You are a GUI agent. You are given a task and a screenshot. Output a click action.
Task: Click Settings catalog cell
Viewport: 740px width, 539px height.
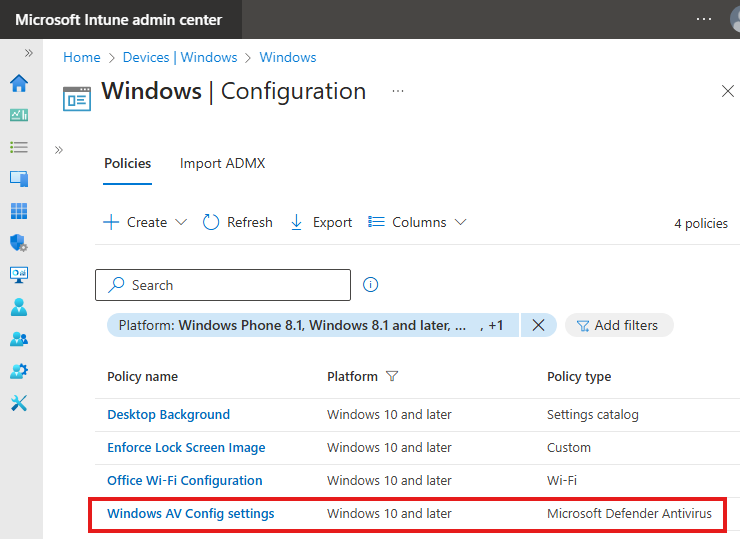[x=593, y=414]
